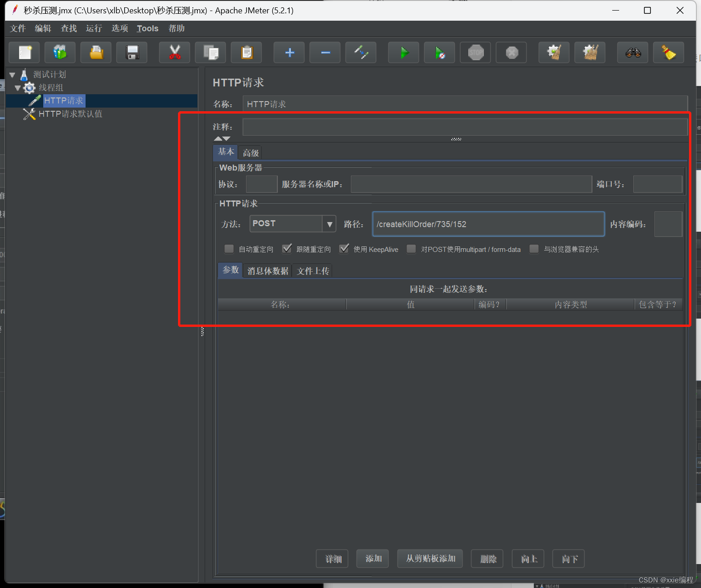Screen dimensions: 701x588
Task: Collapse the 线程组 tree node
Action: (x=17, y=88)
